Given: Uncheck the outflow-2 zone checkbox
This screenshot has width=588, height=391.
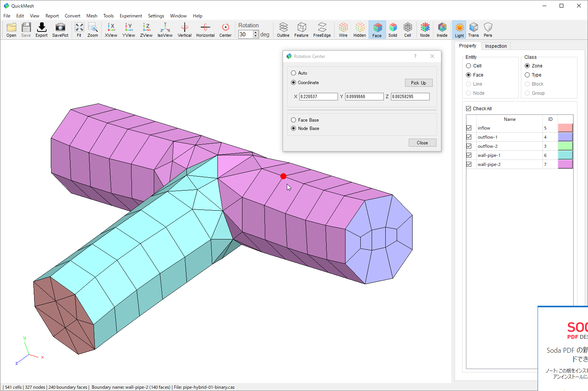Looking at the screenshot, I should pos(469,146).
